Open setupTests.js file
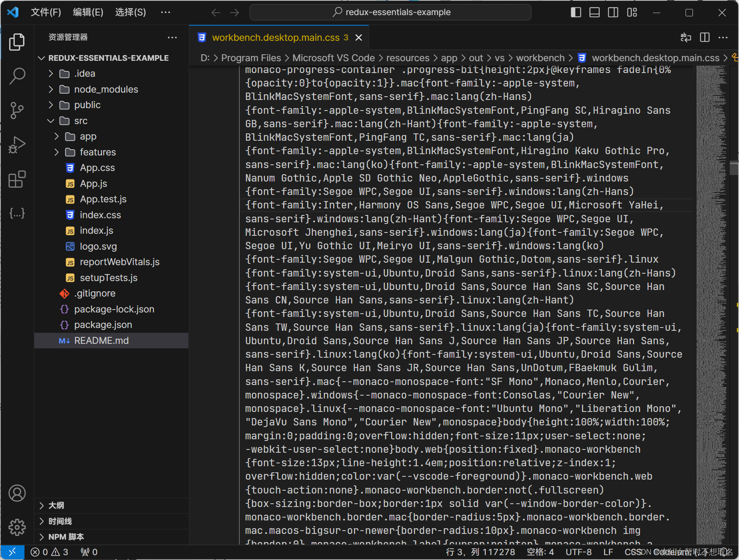 pyautogui.click(x=111, y=278)
